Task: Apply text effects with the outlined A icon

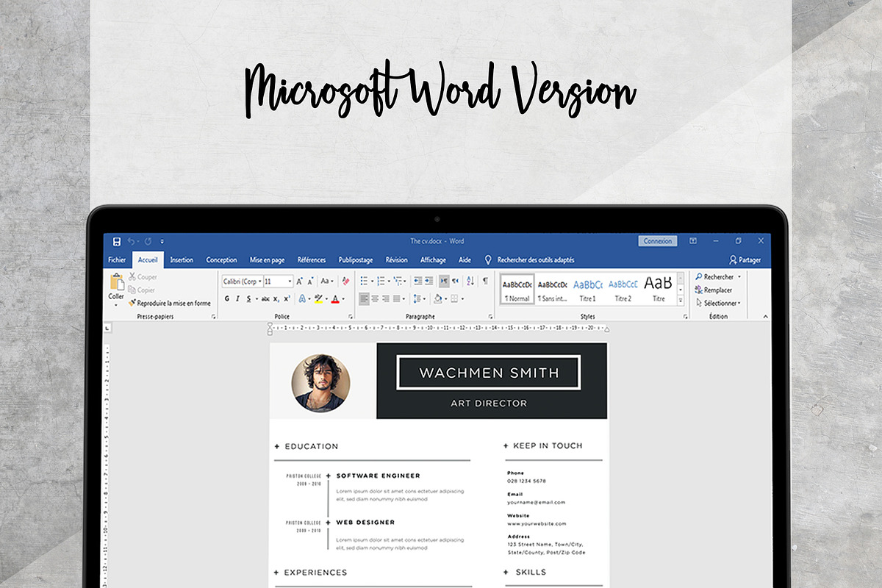Action: click(x=302, y=299)
